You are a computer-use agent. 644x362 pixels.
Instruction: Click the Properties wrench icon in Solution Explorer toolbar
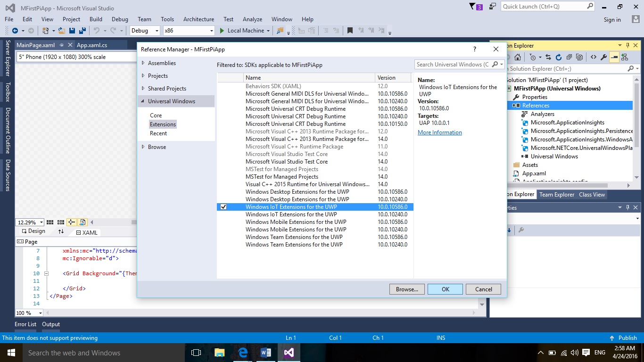[604, 58]
